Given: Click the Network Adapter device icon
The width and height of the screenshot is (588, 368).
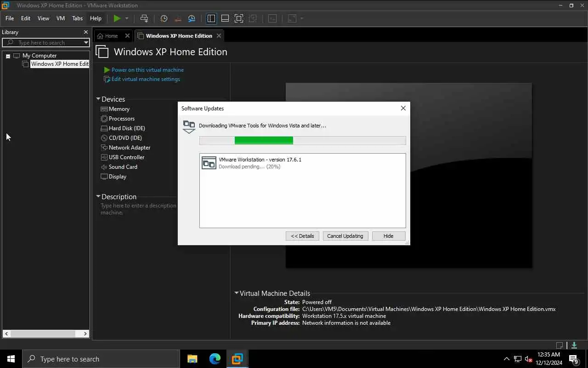Looking at the screenshot, I should click(x=104, y=148).
